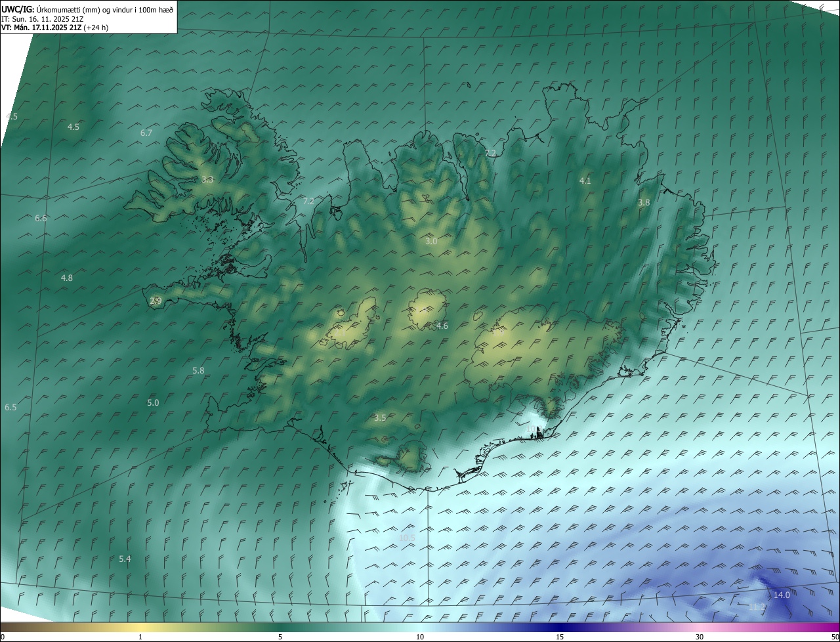Click the 4.1 value label

(x=585, y=180)
